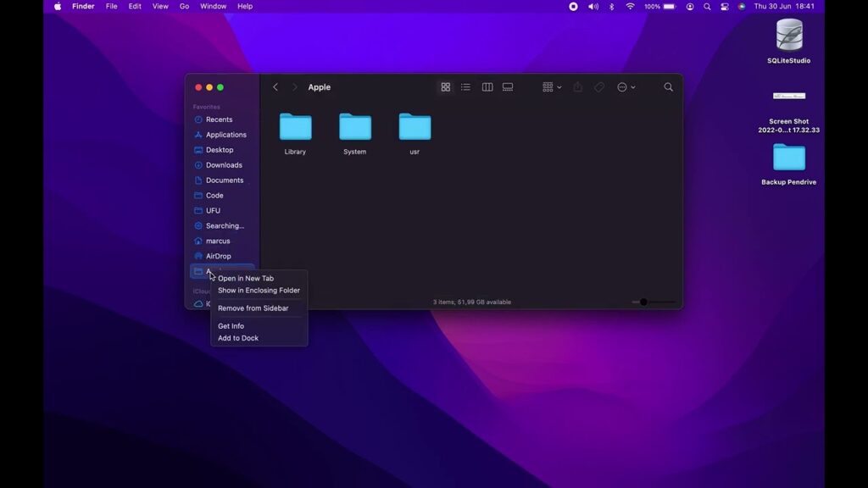The width and height of the screenshot is (868, 488).
Task: Switch Finder to icon view
Action: [x=446, y=87]
